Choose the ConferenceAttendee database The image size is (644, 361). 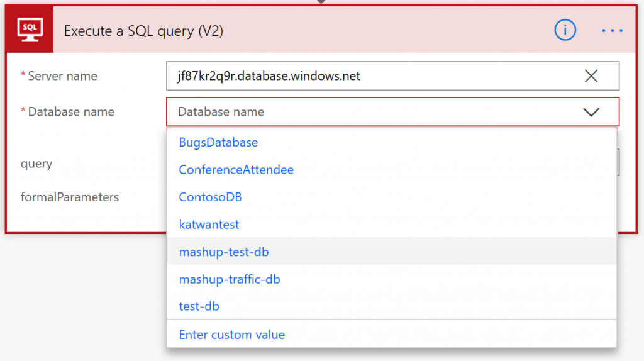[x=236, y=170]
